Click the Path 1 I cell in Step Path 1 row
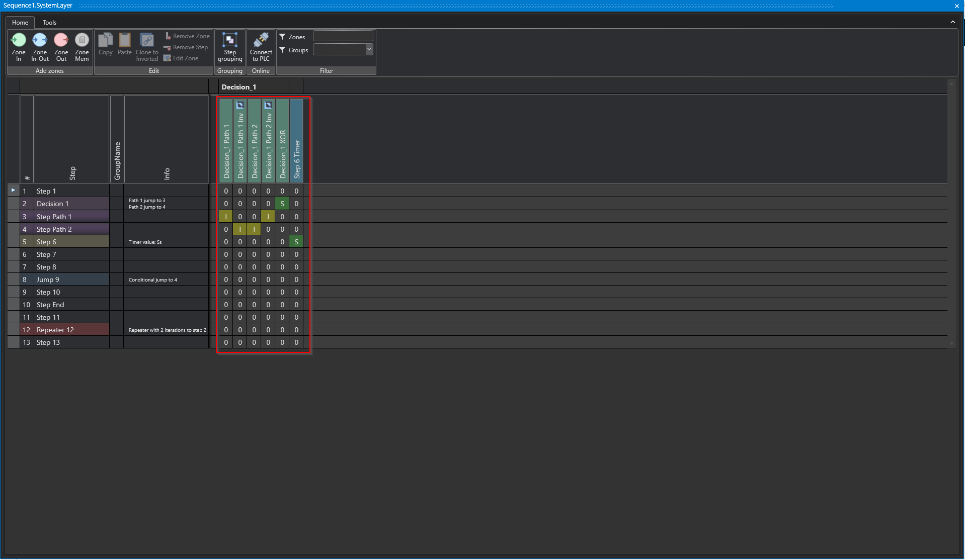The height and width of the screenshot is (560, 965). pyautogui.click(x=226, y=217)
